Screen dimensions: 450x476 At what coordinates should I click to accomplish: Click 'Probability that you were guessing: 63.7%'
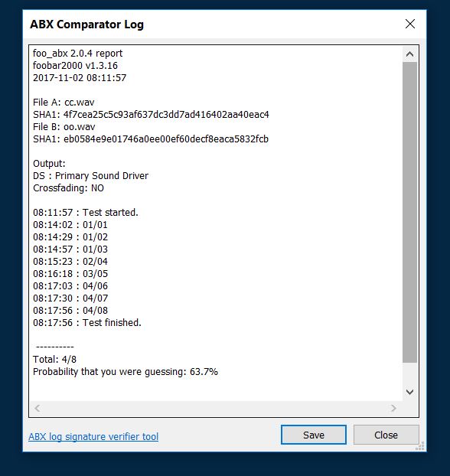tap(126, 372)
